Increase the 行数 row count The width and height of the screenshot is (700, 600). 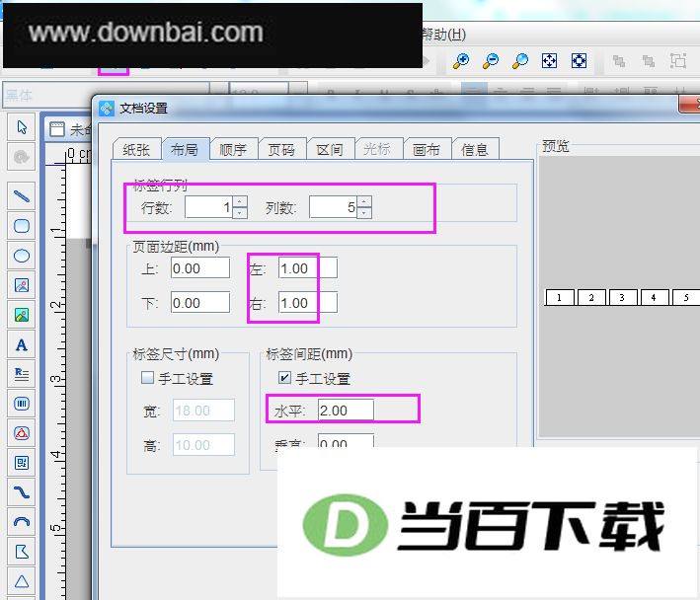[240, 201]
